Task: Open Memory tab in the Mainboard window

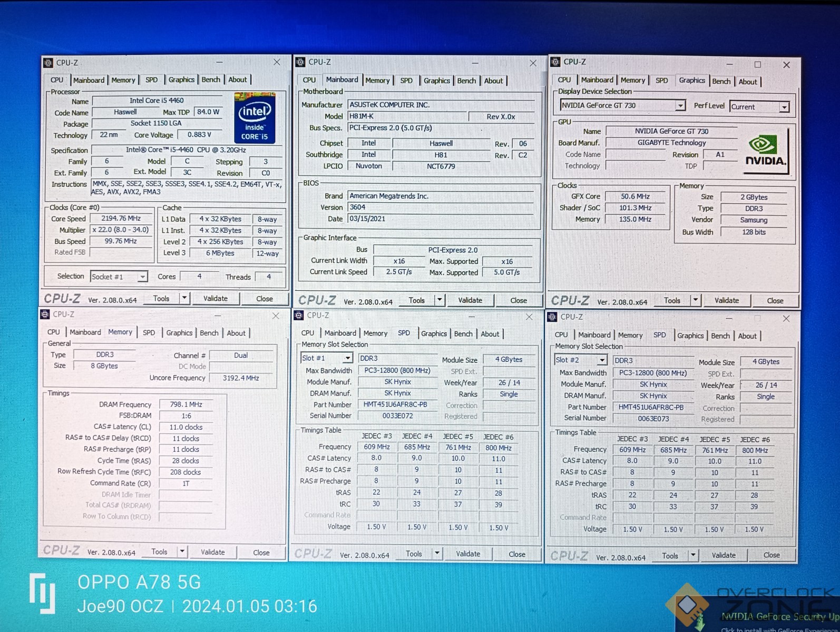Action: click(x=377, y=81)
